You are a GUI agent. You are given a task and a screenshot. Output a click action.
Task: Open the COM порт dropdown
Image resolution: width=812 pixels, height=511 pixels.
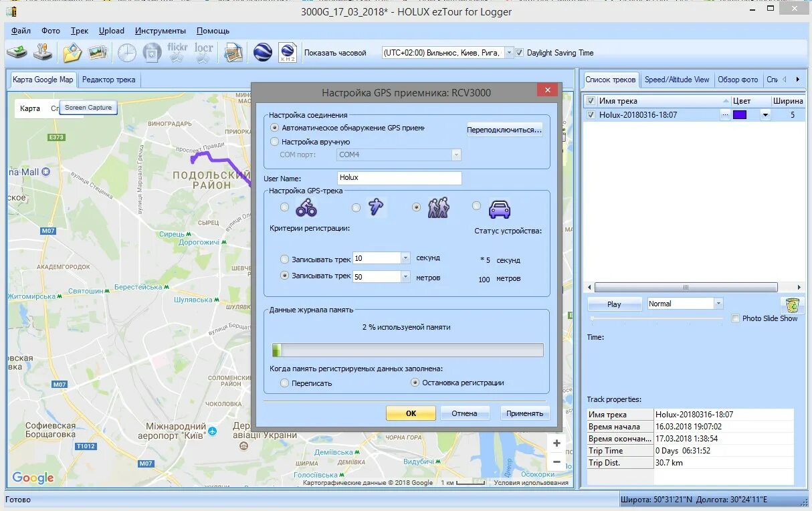point(456,155)
